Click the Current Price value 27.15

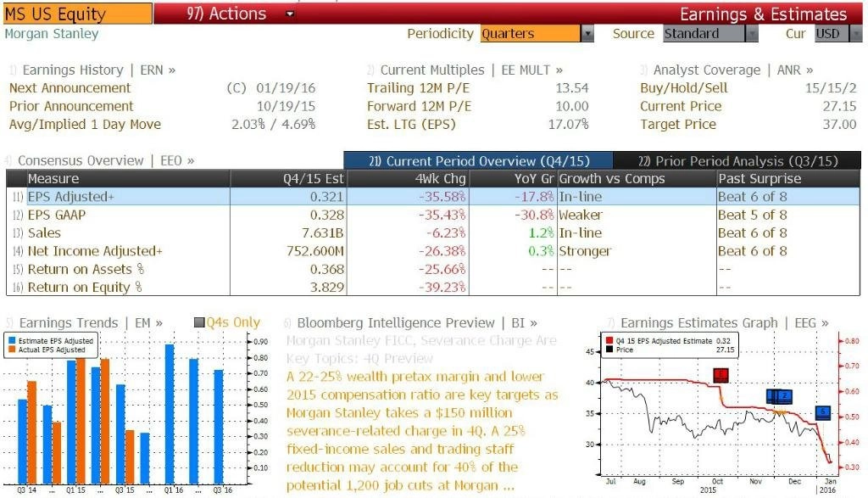pyautogui.click(x=839, y=106)
